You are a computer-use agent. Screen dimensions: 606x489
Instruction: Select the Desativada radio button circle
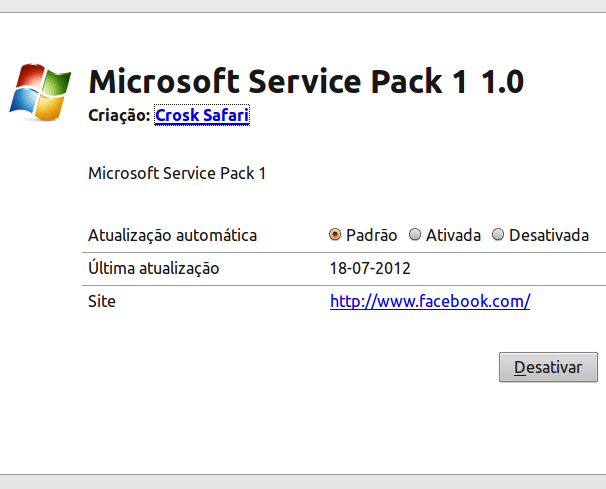498,236
